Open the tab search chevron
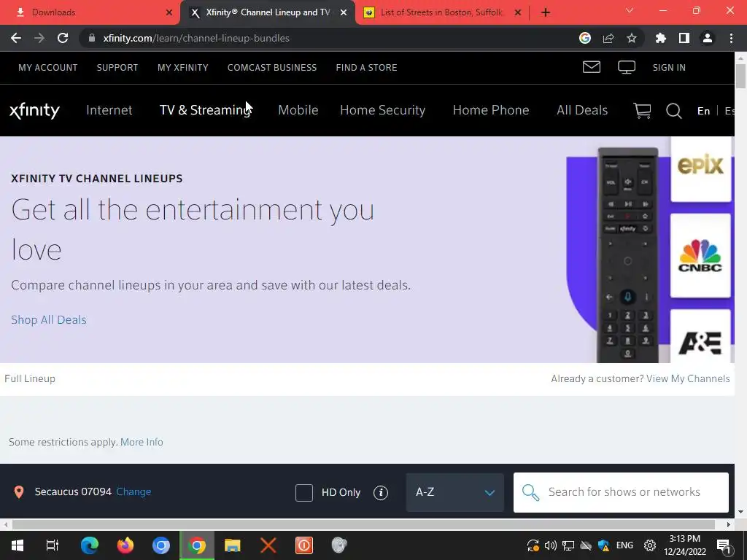This screenshot has width=747, height=560. coord(630,10)
